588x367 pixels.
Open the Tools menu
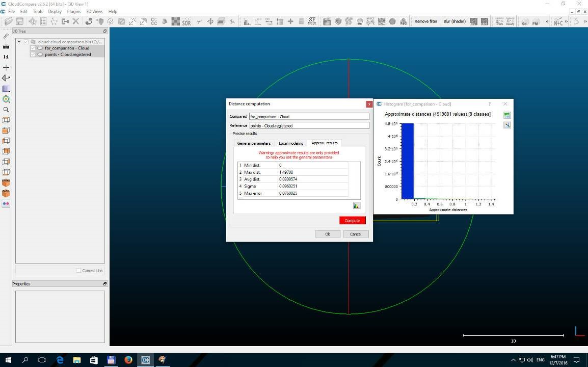(x=38, y=12)
